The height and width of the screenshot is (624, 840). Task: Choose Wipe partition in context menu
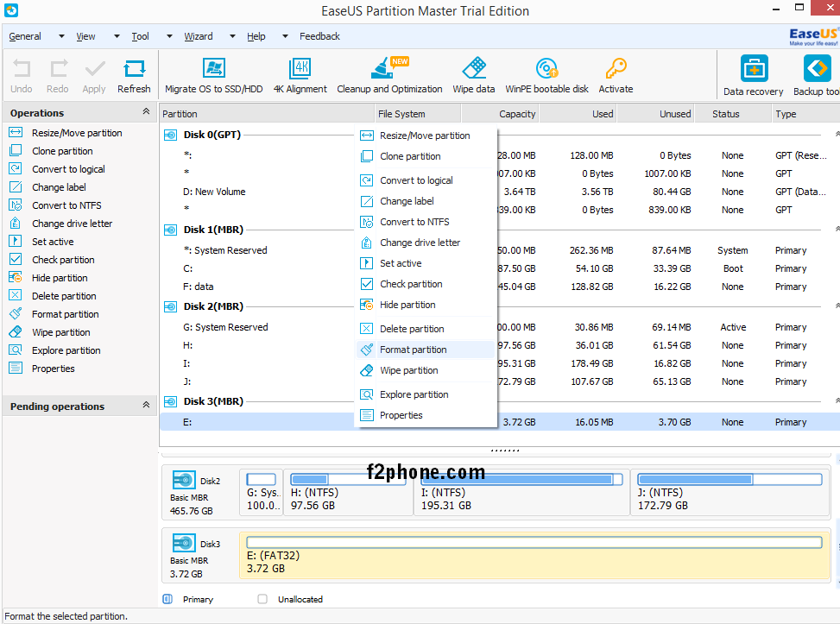(426, 370)
